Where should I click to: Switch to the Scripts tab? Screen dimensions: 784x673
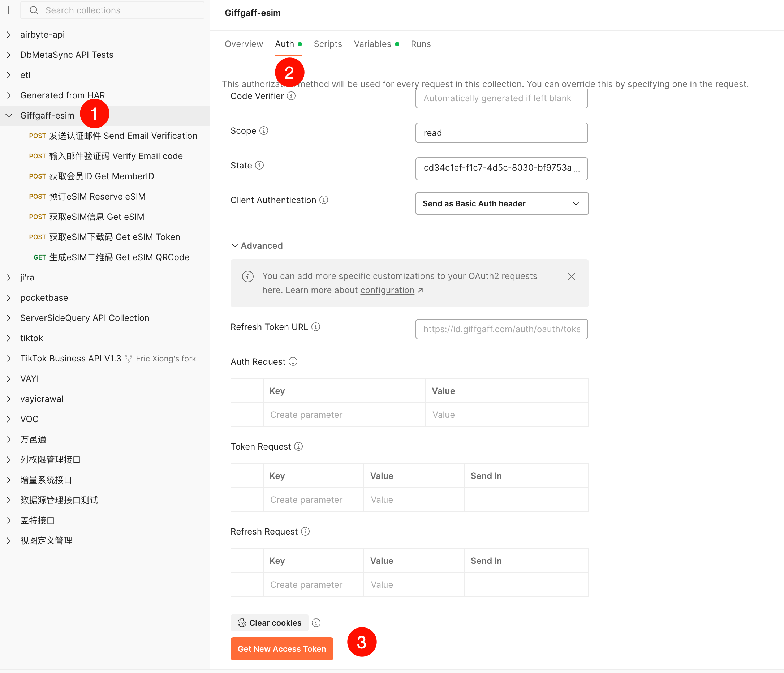pyautogui.click(x=328, y=44)
